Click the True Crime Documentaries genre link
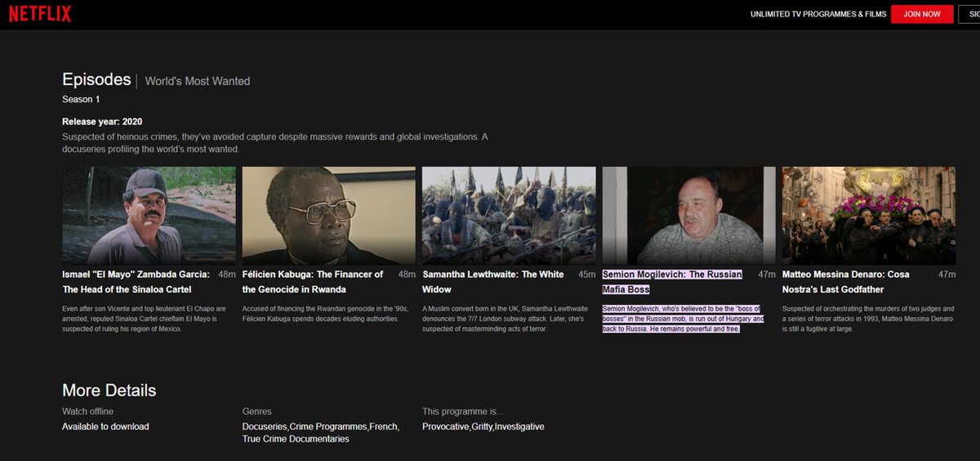980x461 pixels. click(296, 440)
